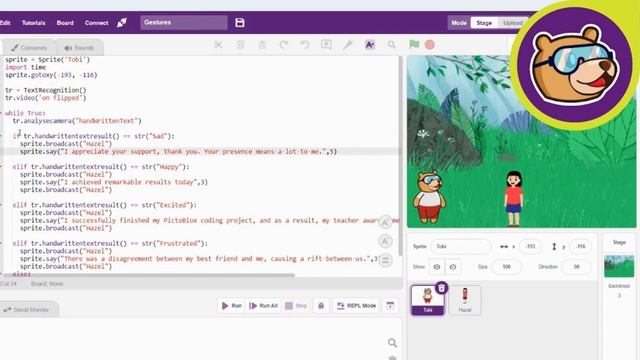The width and height of the screenshot is (640, 360).
Task: Click the Run All button
Action: (263, 305)
